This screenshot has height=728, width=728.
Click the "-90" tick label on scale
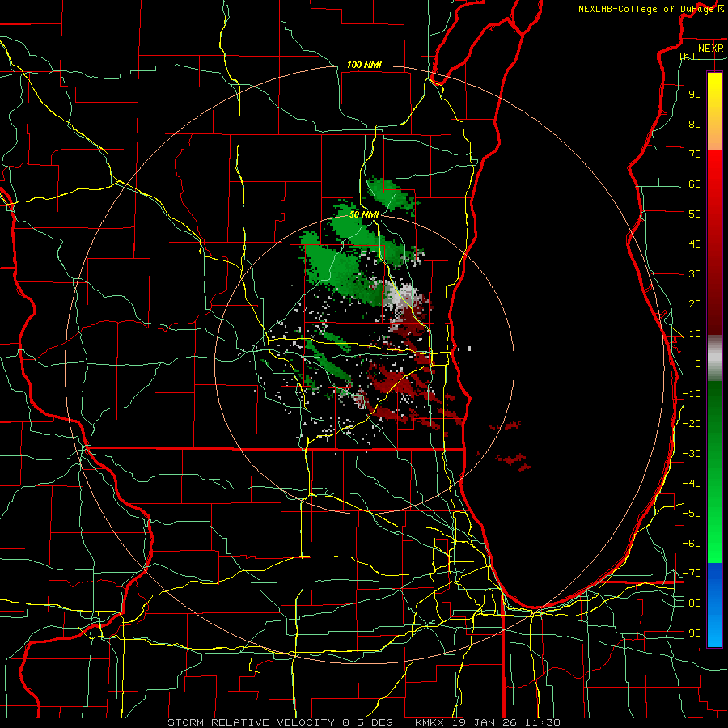point(692,633)
